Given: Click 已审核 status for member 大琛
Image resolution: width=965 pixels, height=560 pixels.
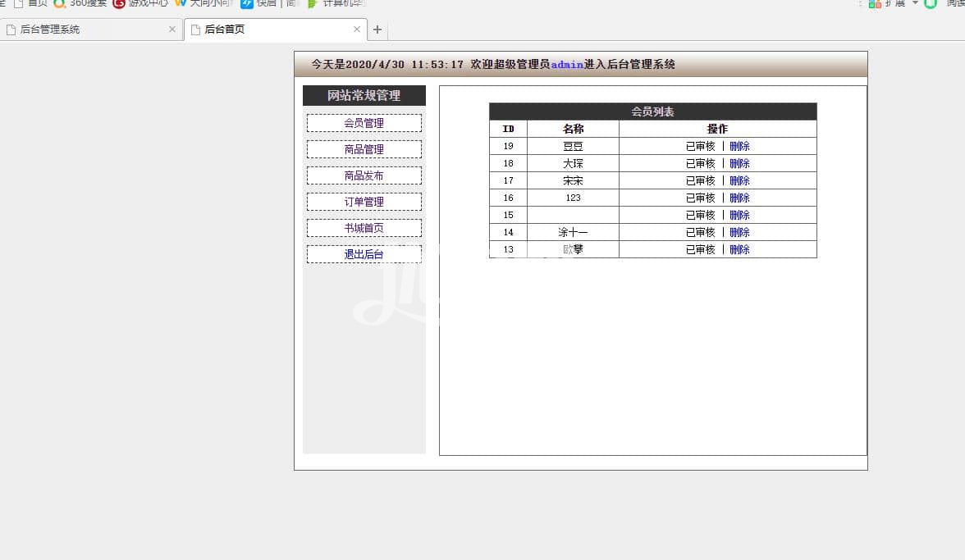Looking at the screenshot, I should coord(700,163).
